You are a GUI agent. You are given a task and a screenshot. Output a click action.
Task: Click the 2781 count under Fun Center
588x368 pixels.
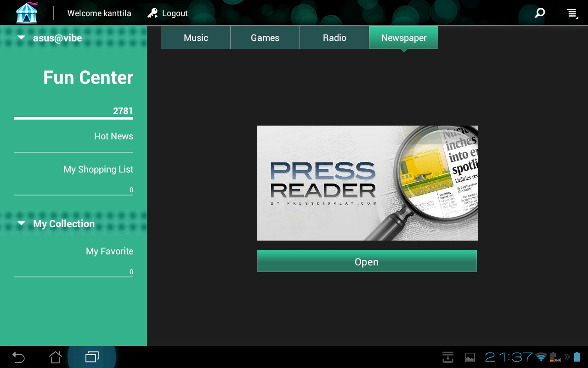coord(123,111)
